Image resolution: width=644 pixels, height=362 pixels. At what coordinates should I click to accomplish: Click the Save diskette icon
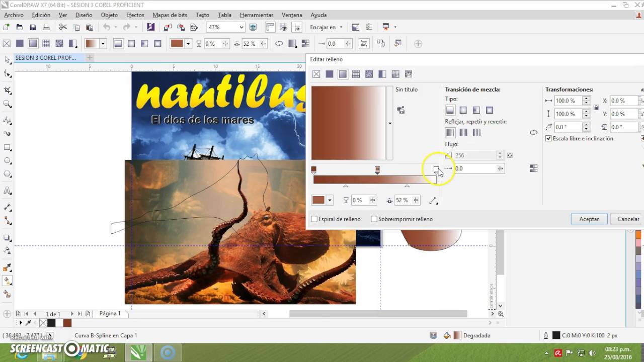coord(33,27)
